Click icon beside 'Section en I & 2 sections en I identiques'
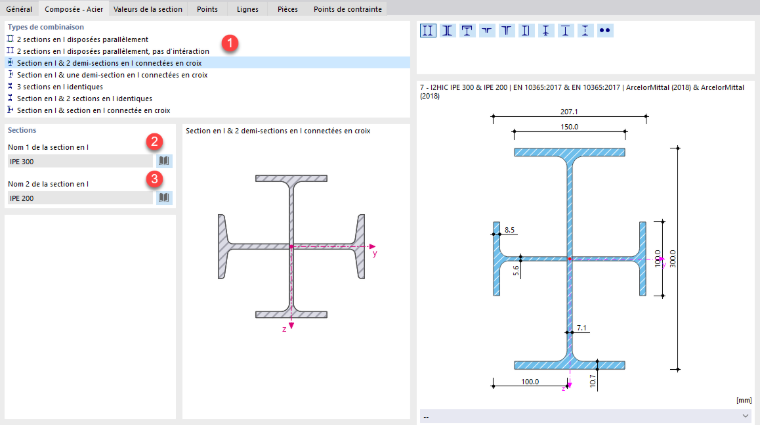 (10, 98)
